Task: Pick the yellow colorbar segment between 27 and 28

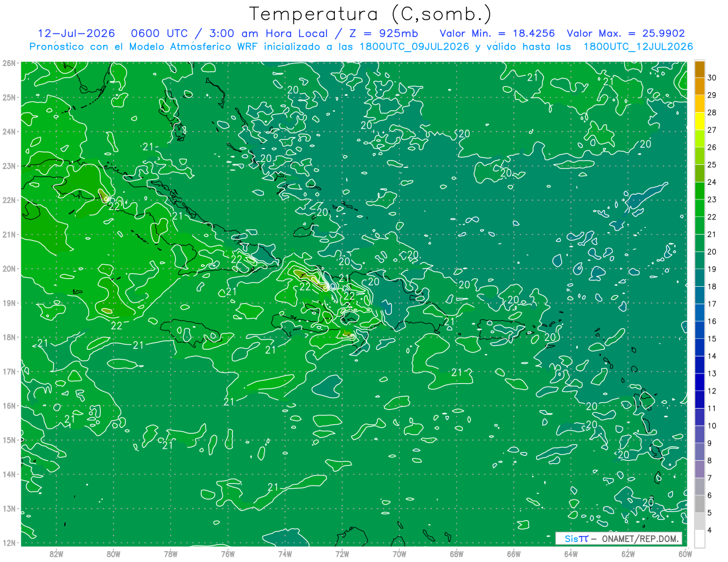Action: 699,121
